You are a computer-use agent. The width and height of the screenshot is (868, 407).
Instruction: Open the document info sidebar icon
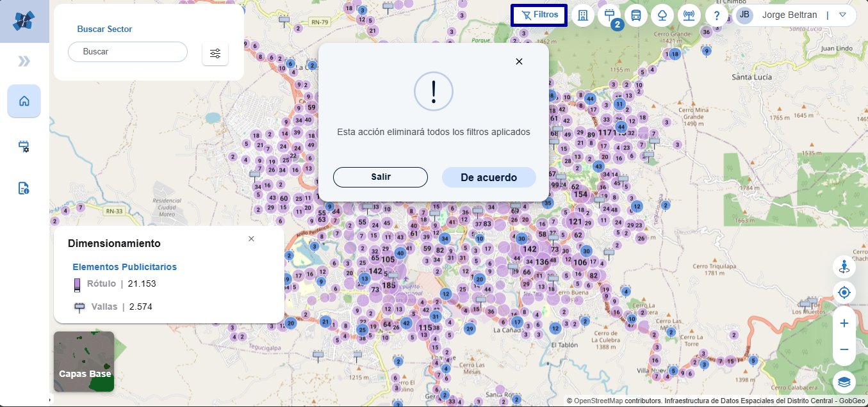coord(24,188)
